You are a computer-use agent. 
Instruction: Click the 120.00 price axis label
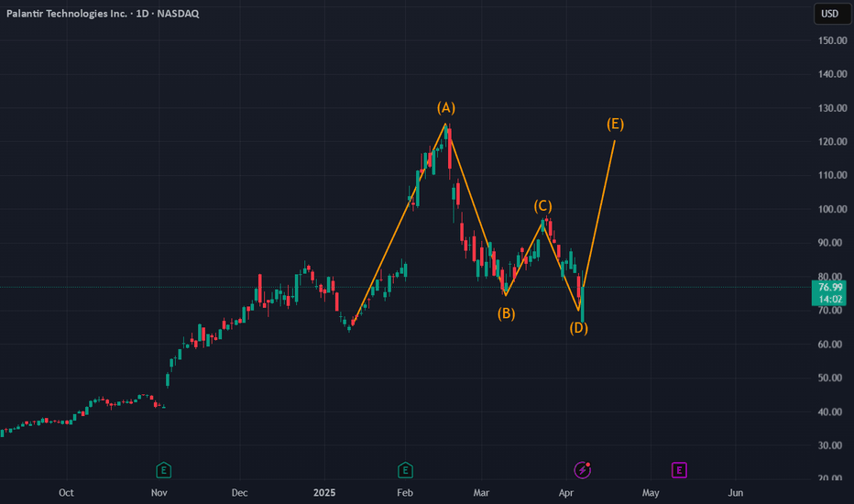point(833,142)
